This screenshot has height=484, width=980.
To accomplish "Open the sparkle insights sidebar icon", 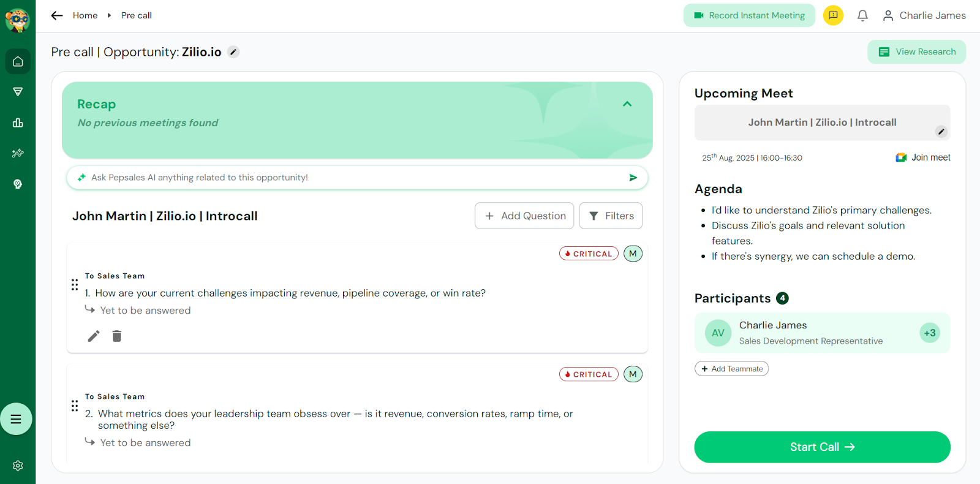I will (18, 153).
